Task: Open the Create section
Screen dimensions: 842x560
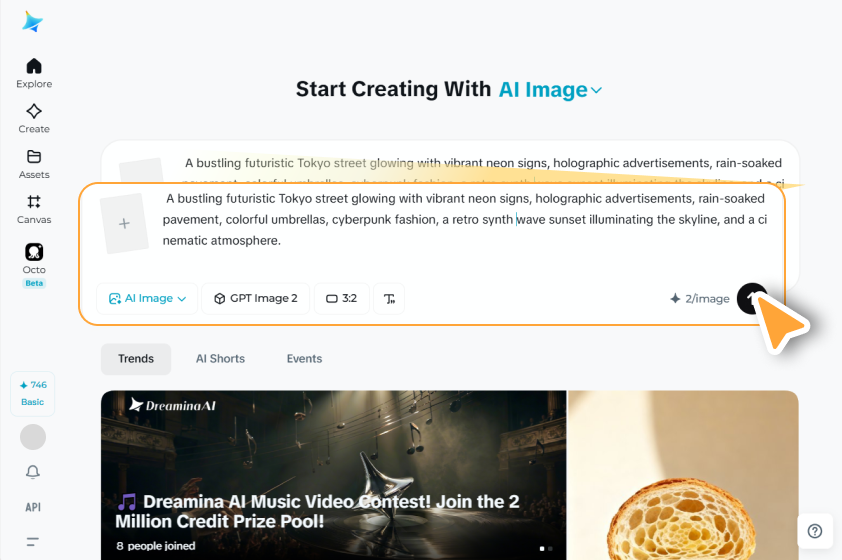Action: (x=34, y=119)
